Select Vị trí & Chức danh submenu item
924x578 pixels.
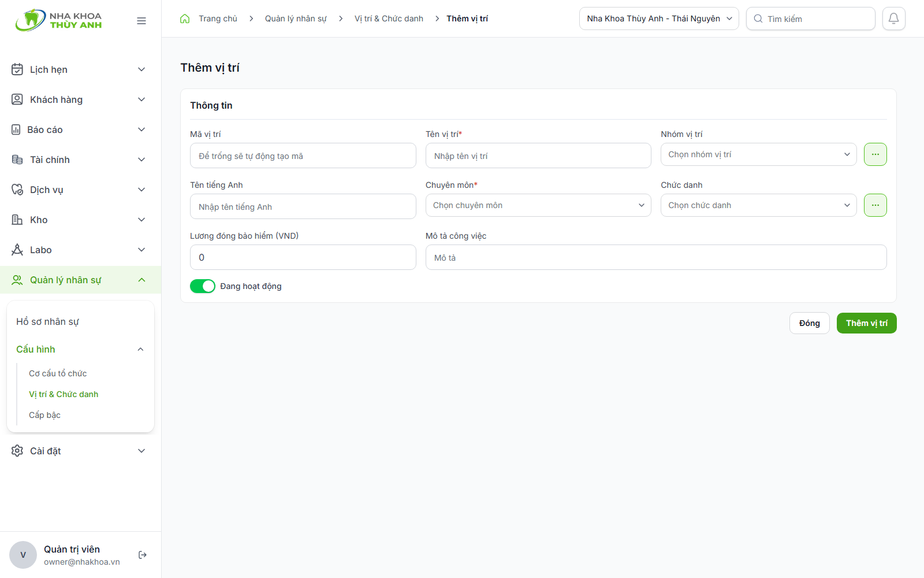[x=64, y=394]
